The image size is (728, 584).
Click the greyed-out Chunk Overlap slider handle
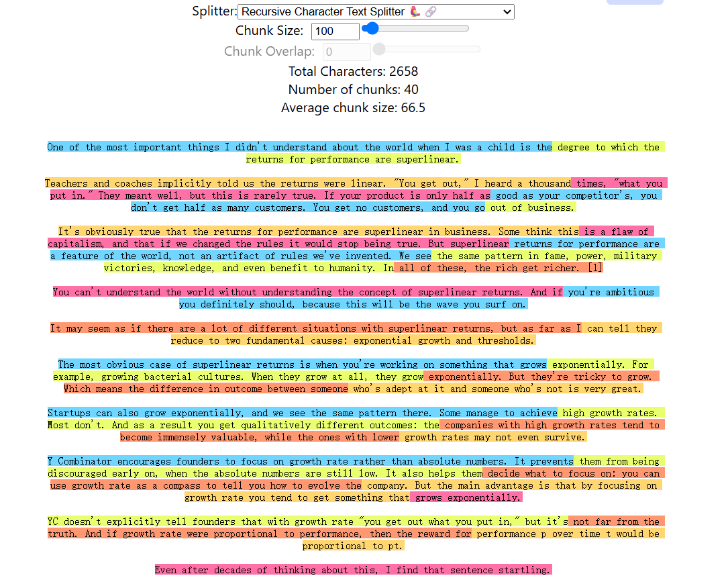pos(379,49)
